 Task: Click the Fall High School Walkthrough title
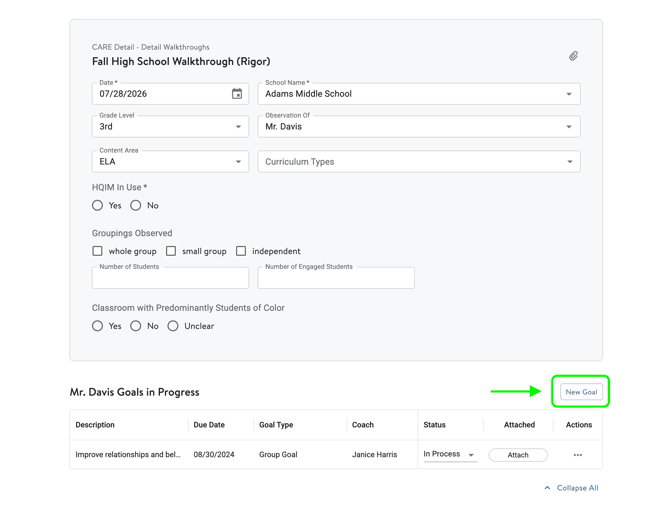[181, 62]
